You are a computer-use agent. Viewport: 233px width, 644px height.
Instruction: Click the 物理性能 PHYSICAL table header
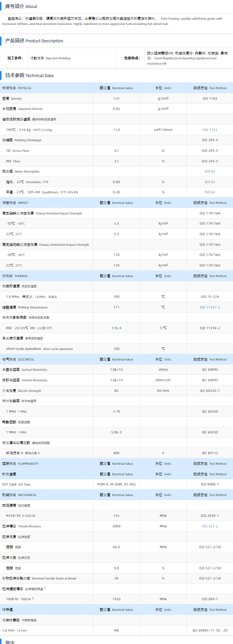coord(17,88)
